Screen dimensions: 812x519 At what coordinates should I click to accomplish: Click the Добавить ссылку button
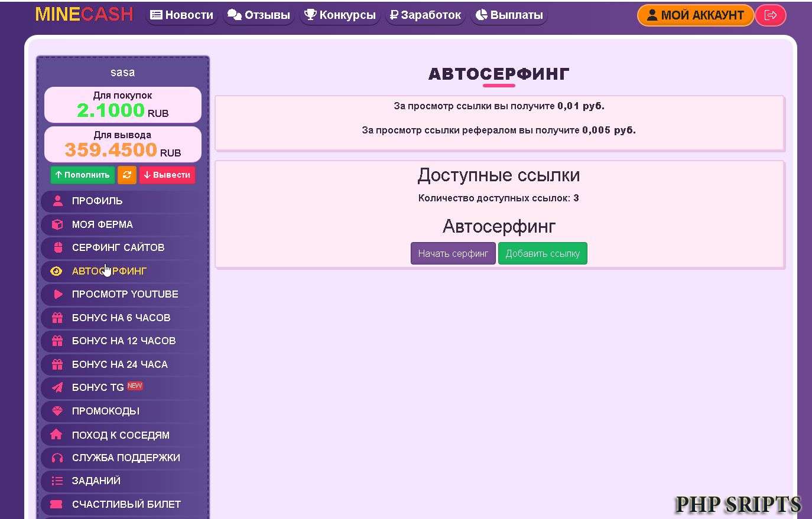click(x=543, y=253)
